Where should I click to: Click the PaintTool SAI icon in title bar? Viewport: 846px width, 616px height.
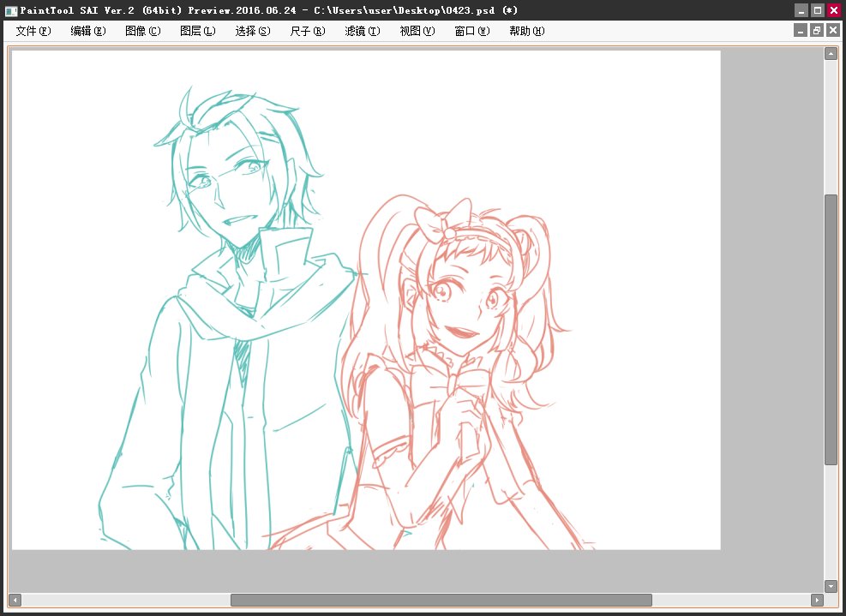pyautogui.click(x=11, y=10)
